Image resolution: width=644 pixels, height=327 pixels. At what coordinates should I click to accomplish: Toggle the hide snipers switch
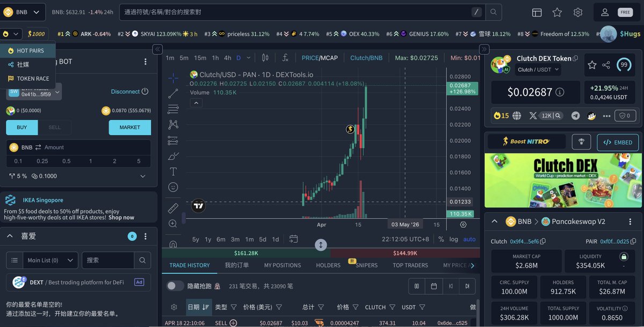[175, 286]
